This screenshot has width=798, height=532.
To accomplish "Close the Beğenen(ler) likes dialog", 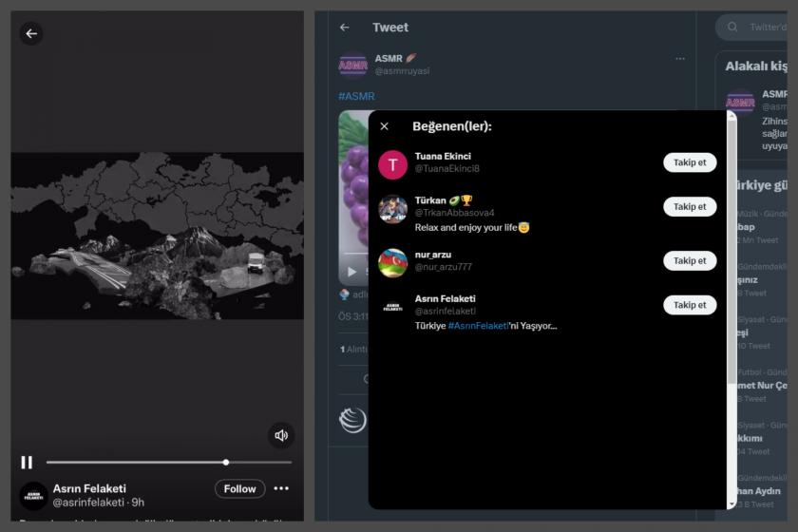I will point(384,126).
